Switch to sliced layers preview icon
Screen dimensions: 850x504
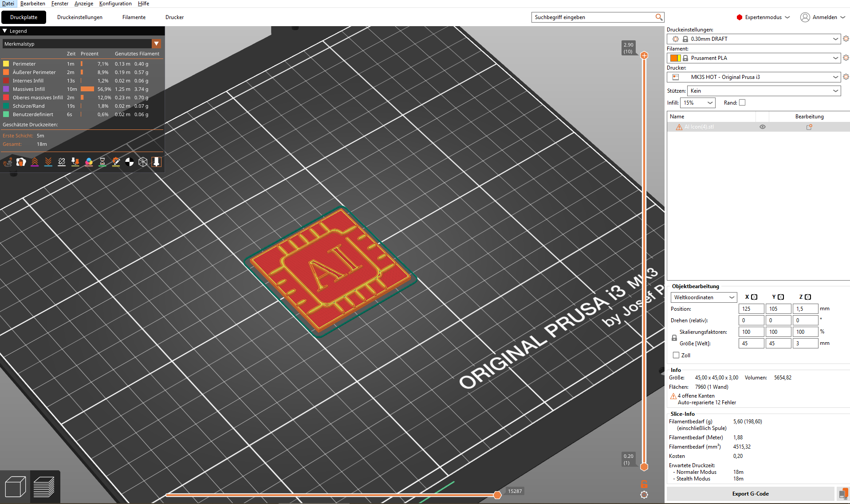point(44,487)
